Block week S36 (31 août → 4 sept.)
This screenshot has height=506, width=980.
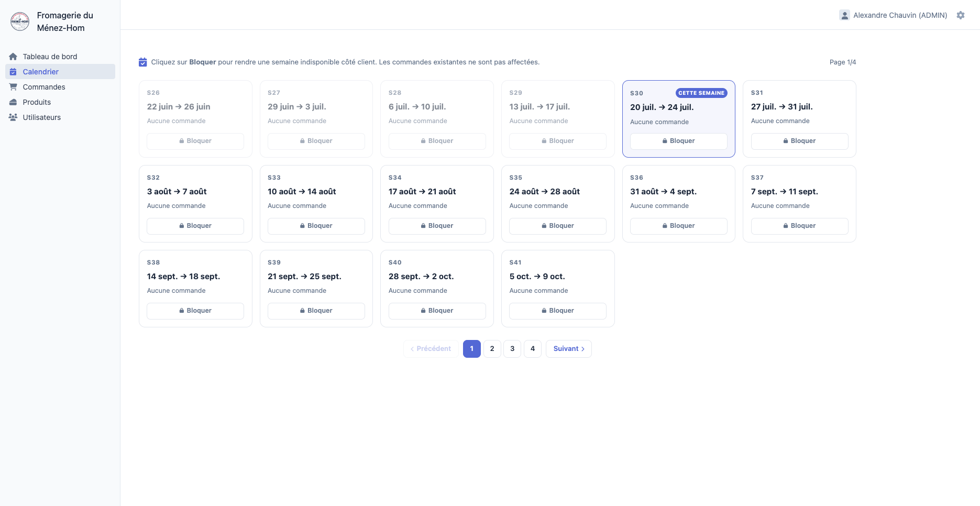[679, 226]
